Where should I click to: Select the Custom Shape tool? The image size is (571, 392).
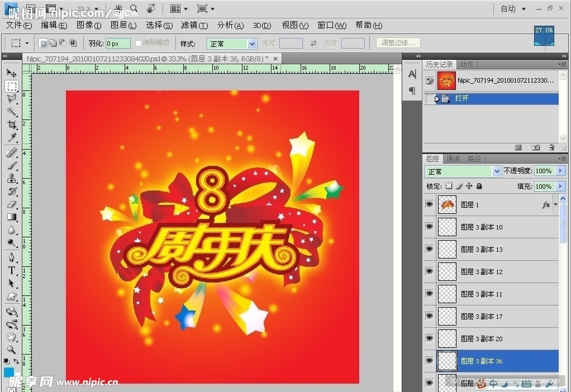12,297
